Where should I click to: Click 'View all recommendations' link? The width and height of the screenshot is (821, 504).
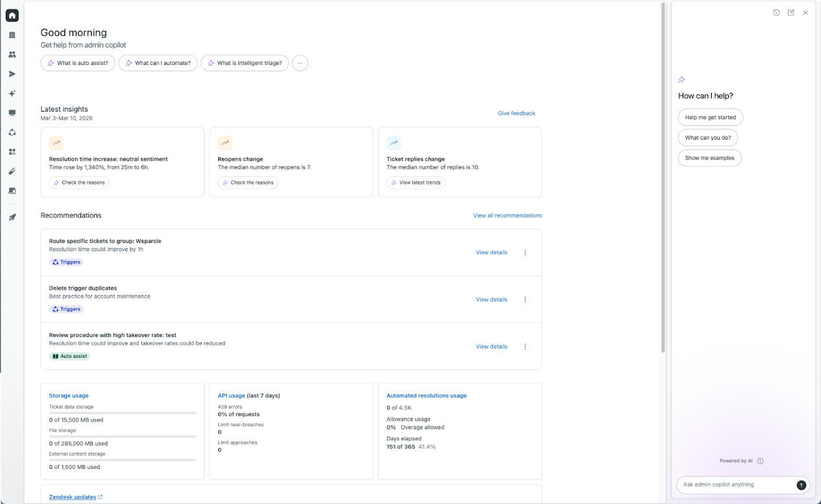click(x=507, y=216)
